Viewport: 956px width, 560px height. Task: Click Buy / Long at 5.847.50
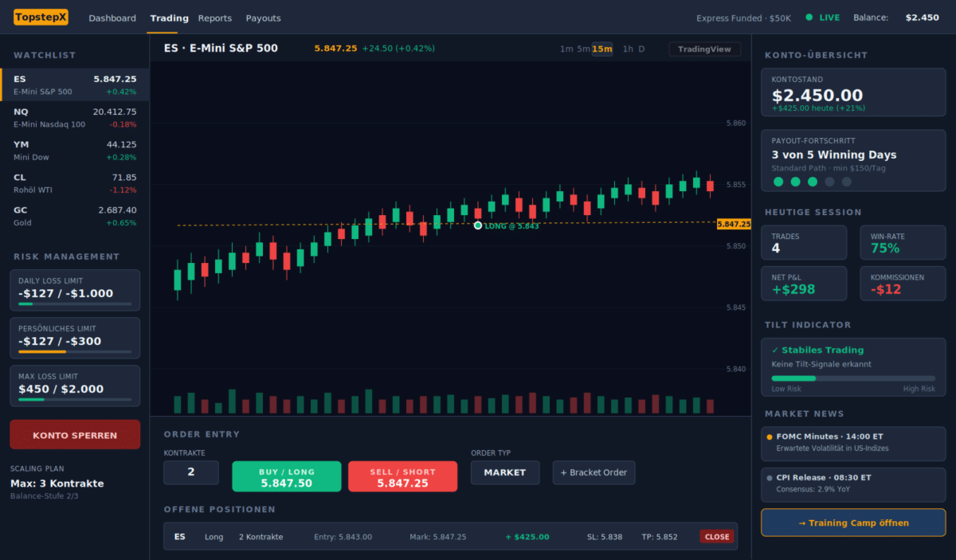tap(287, 476)
